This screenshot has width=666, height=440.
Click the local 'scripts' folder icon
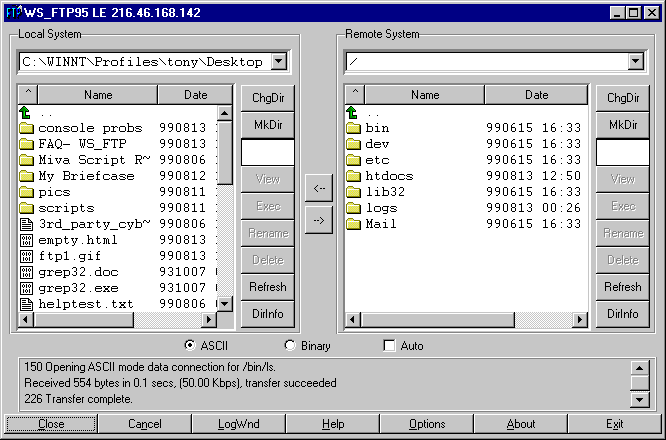click(26, 208)
